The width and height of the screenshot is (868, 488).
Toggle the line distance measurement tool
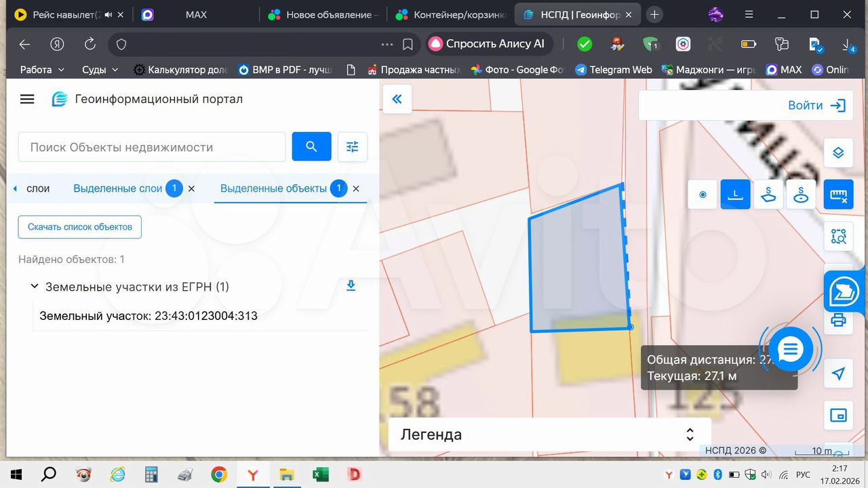736,195
